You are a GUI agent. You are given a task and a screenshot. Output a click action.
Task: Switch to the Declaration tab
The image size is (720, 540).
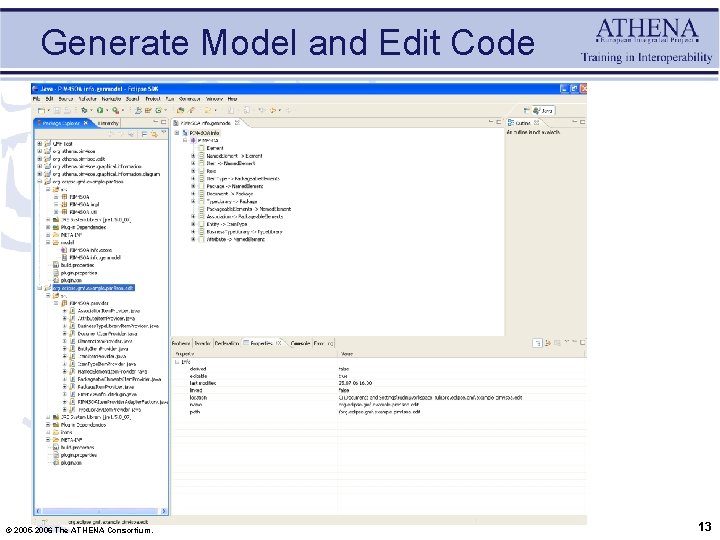tap(227, 343)
